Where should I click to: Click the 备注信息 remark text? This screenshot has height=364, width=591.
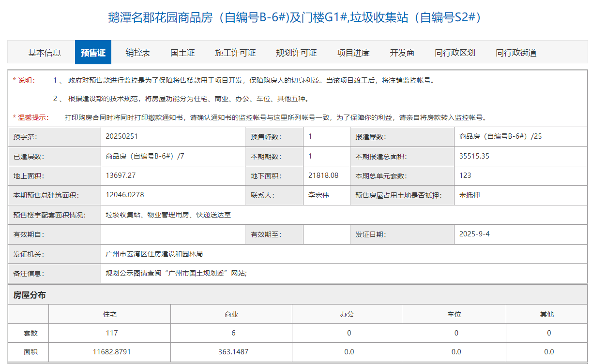176,273
